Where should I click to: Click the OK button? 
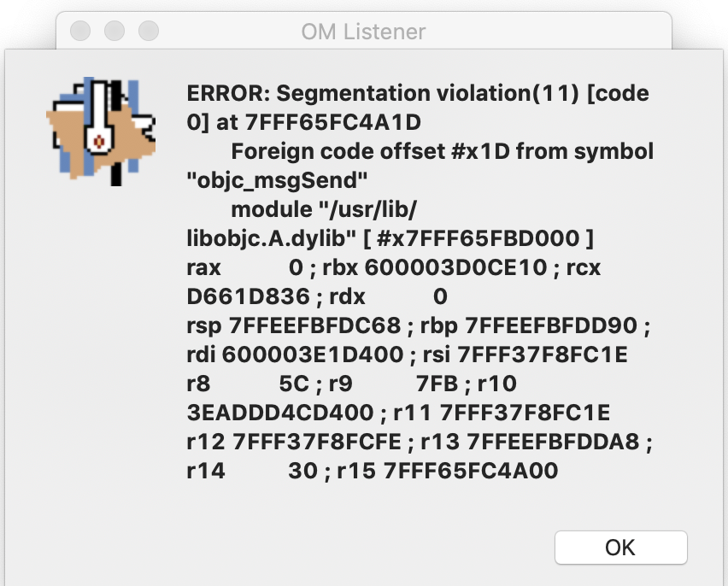coord(620,548)
